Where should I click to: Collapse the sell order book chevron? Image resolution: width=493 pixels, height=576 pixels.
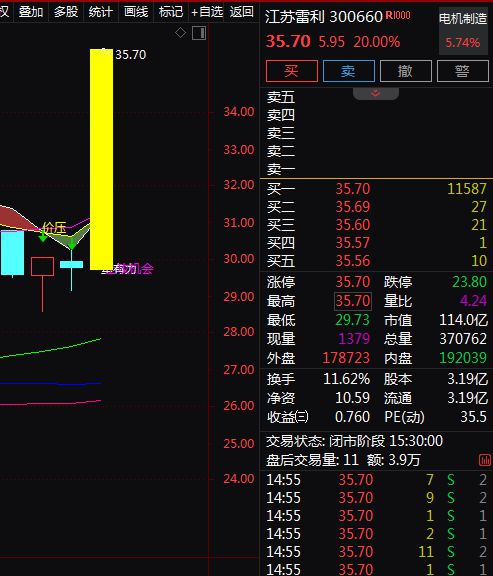pyautogui.click(x=375, y=93)
